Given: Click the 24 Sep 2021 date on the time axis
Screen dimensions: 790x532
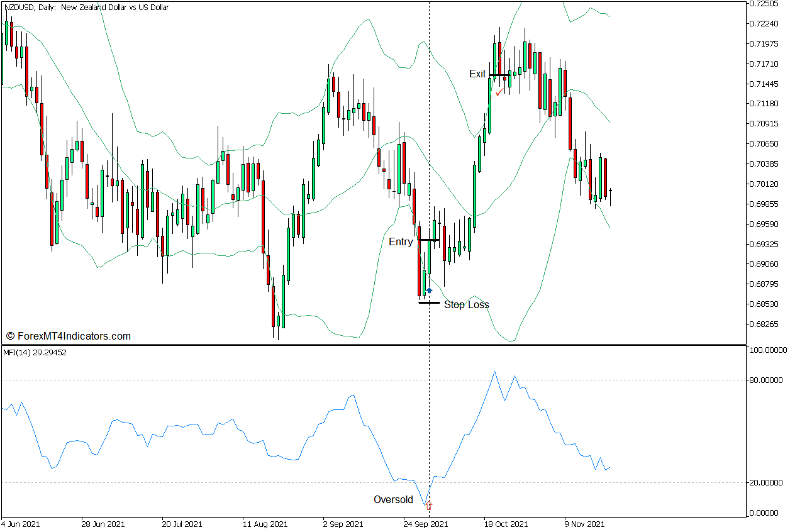Looking at the screenshot, I should tap(426, 524).
